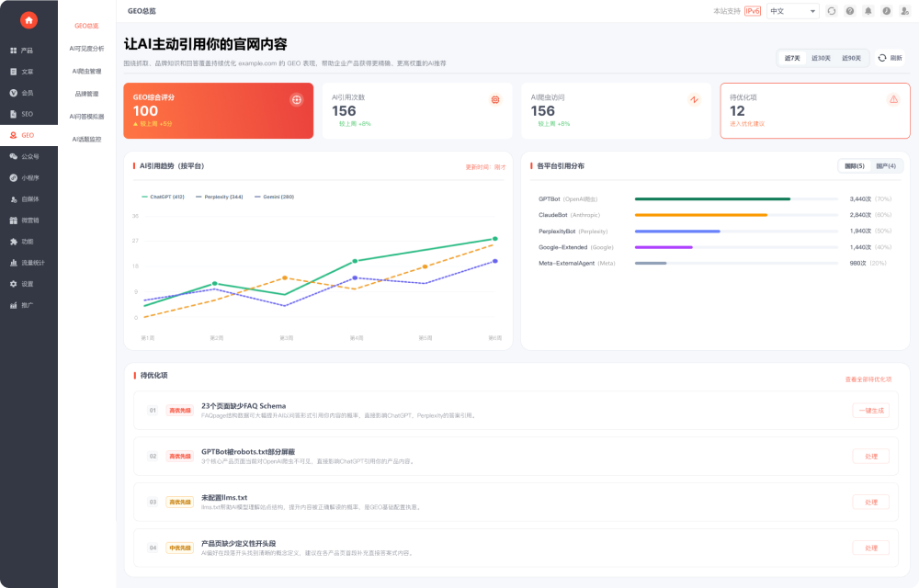The height and width of the screenshot is (588, 919).
Task: Click the ClaudeBot orange progress bar
Action: 701,215
